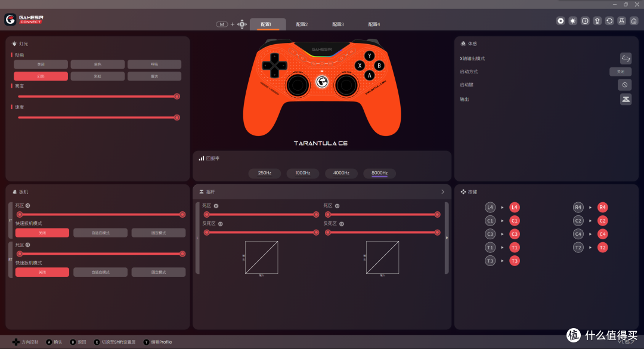Select 4000Hz polling rate
This screenshot has height=349, width=644.
[x=341, y=173]
